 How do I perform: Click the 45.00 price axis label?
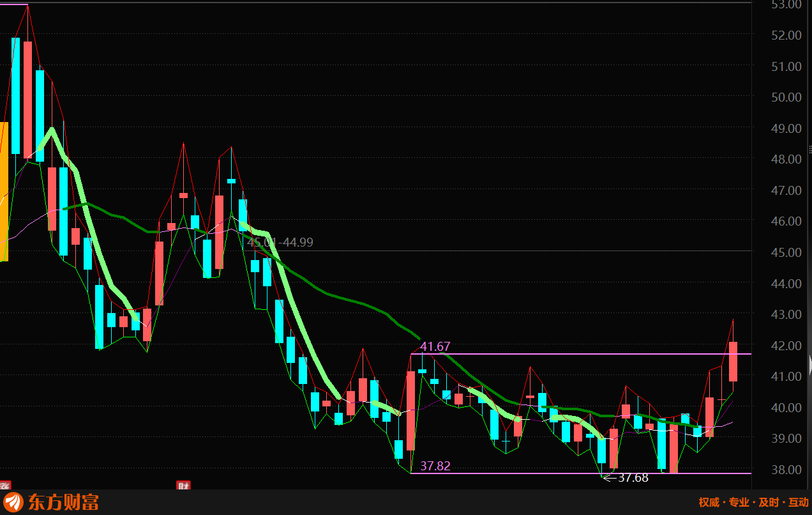pos(786,252)
